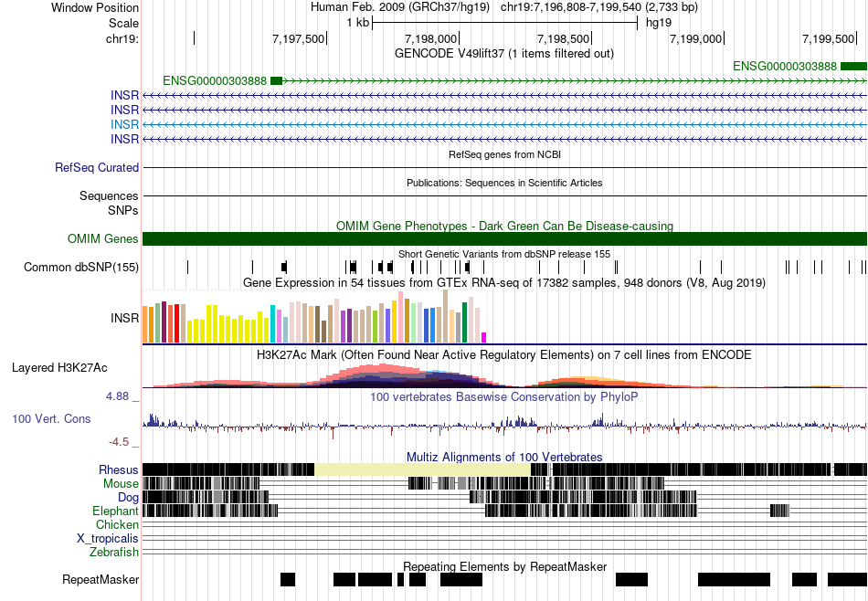Select the Common dbSNP(155) track label
Viewport: 868px width, 601px height.
point(81,268)
